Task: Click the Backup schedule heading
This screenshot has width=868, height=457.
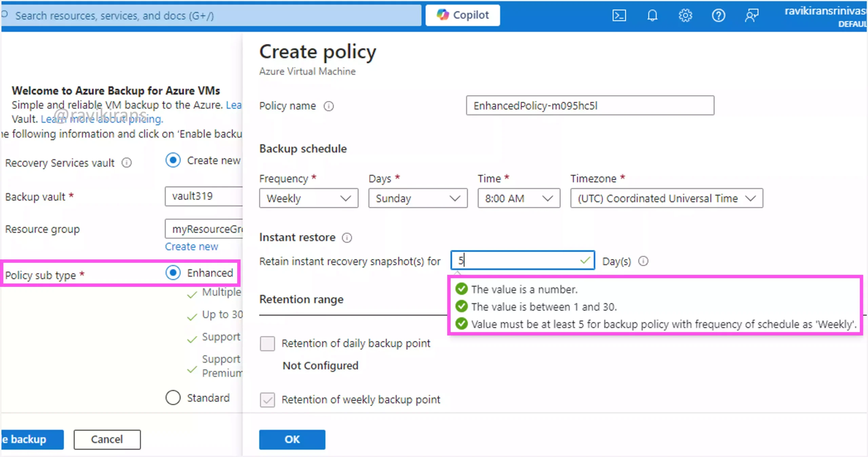Action: tap(303, 149)
